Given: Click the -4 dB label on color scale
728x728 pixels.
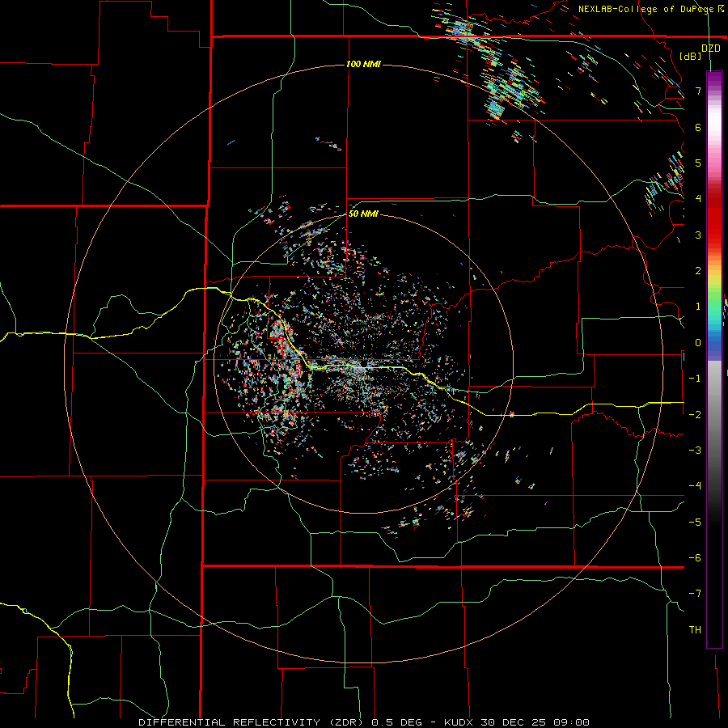Looking at the screenshot, I should (695, 485).
